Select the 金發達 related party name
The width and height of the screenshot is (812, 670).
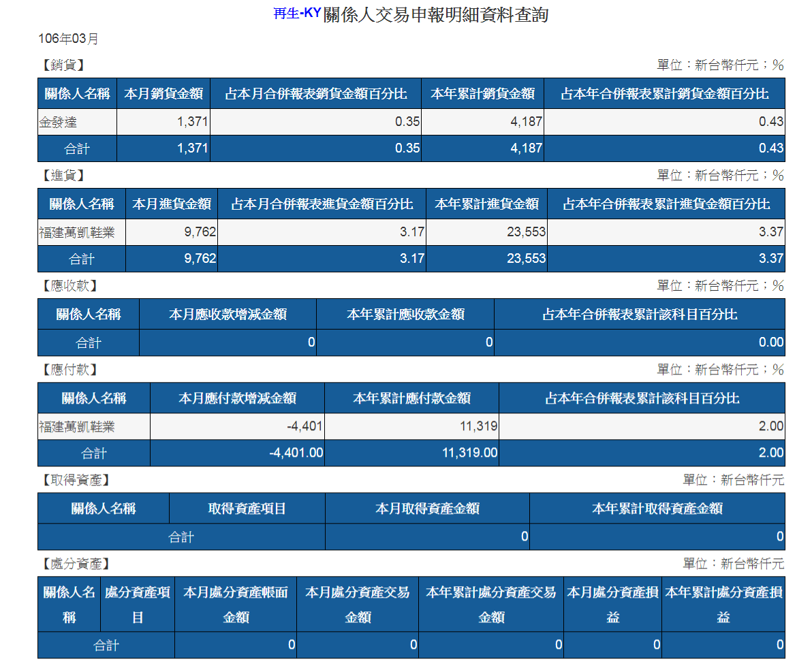58,122
